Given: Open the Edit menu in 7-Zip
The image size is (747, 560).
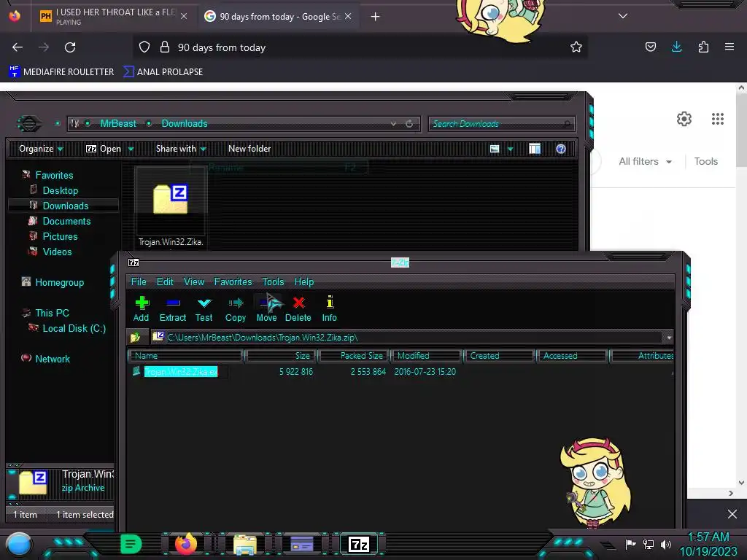Looking at the screenshot, I should (165, 281).
